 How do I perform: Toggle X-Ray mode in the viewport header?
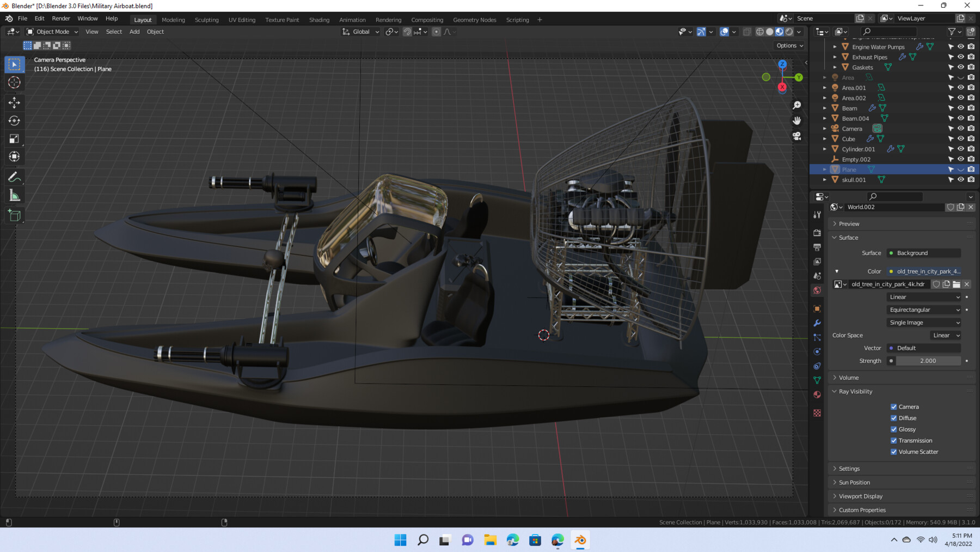746,32
